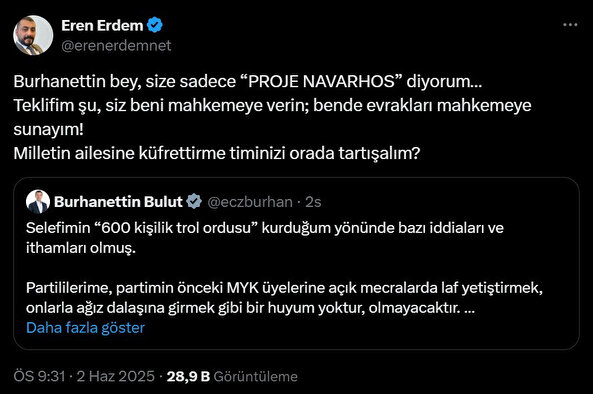The width and height of the screenshot is (593, 394).
Task: Click the quoted paragraph starting with Partililerime
Action: [284, 298]
